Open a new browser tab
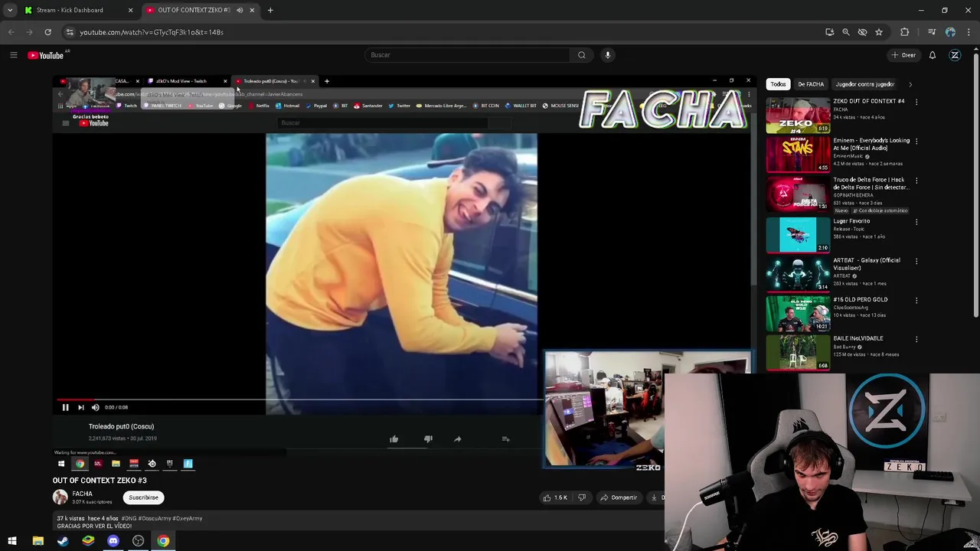 [x=270, y=10]
